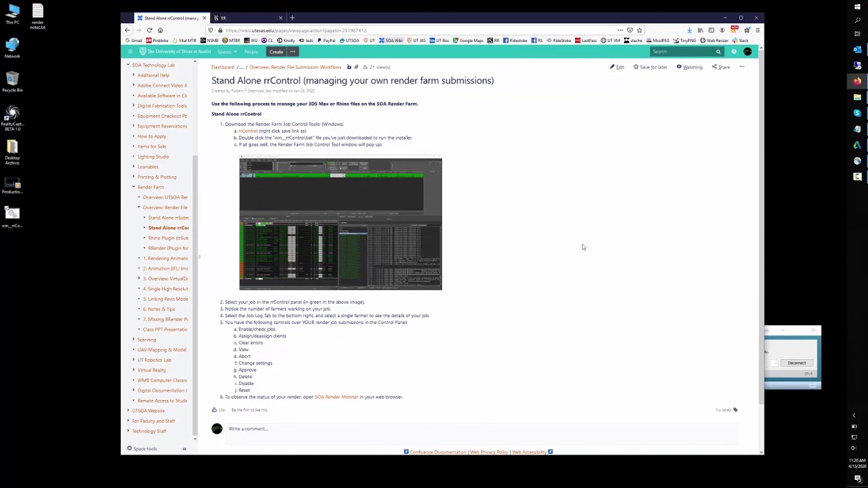868x488 pixels.
Task: Open the rrControl download link
Action: 248,131
